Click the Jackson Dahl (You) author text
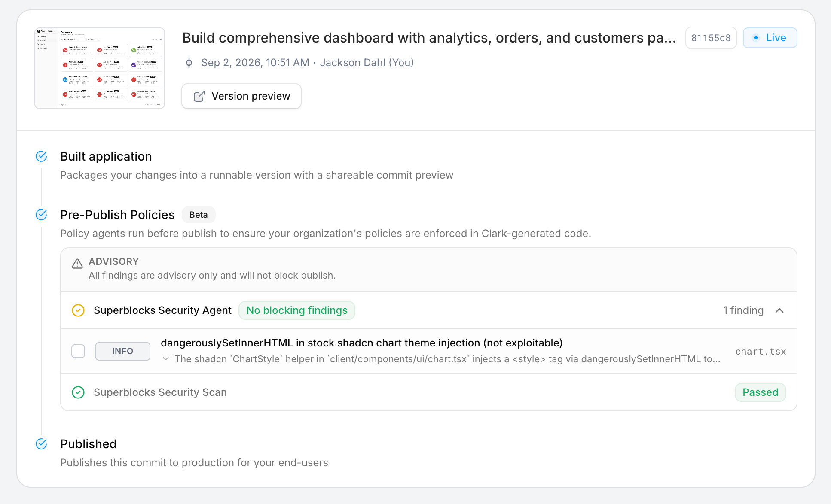The image size is (831, 504). pyautogui.click(x=367, y=63)
